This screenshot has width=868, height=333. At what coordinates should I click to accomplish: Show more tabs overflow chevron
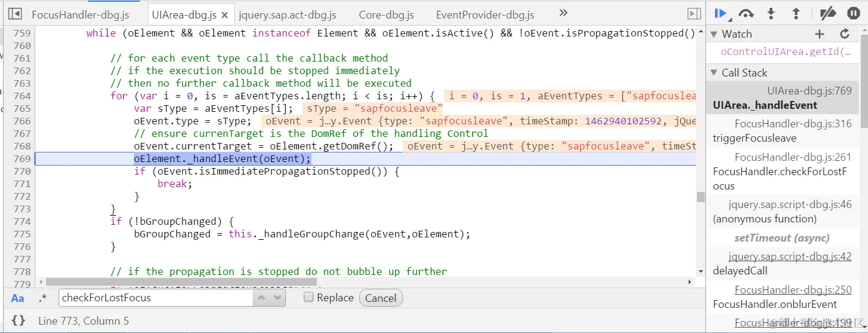(x=563, y=13)
